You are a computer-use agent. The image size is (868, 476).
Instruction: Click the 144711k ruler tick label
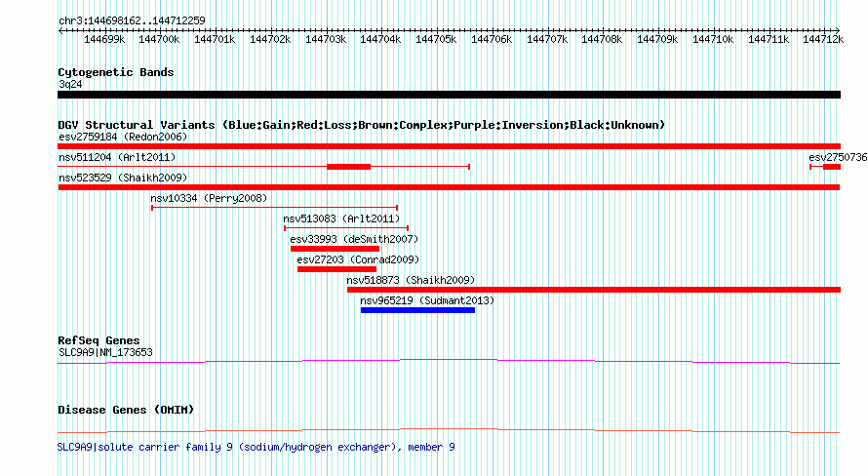click(x=769, y=39)
